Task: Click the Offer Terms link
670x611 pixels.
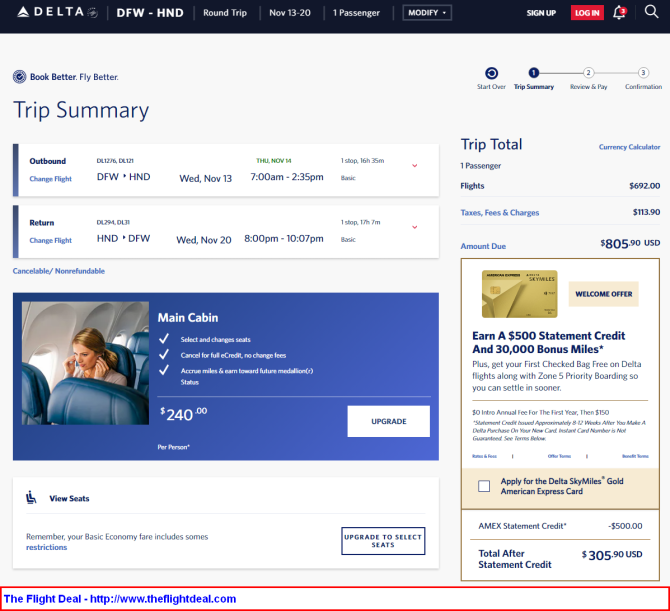Action: 559,456
